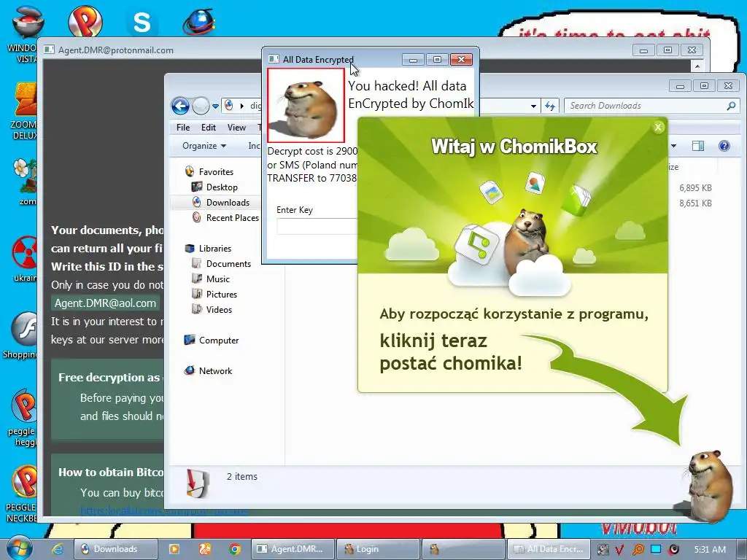Open the Peggle desktop icon
Viewport: 747px width, 560px height.
point(23,418)
